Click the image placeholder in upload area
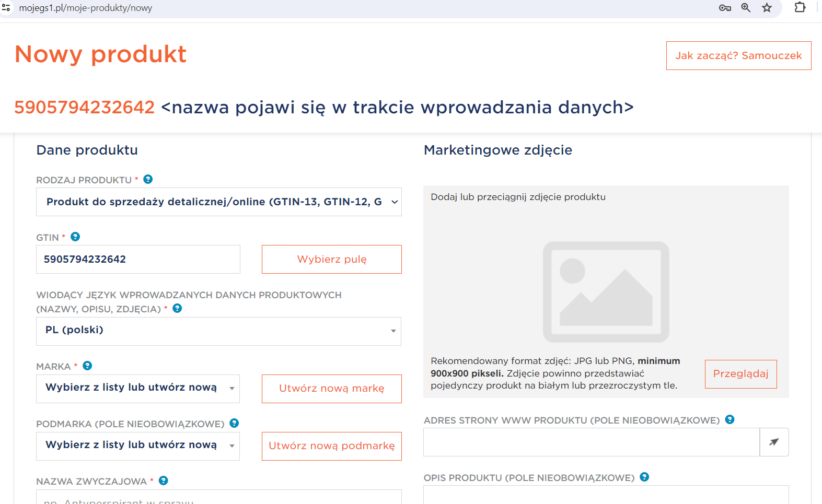 606,292
